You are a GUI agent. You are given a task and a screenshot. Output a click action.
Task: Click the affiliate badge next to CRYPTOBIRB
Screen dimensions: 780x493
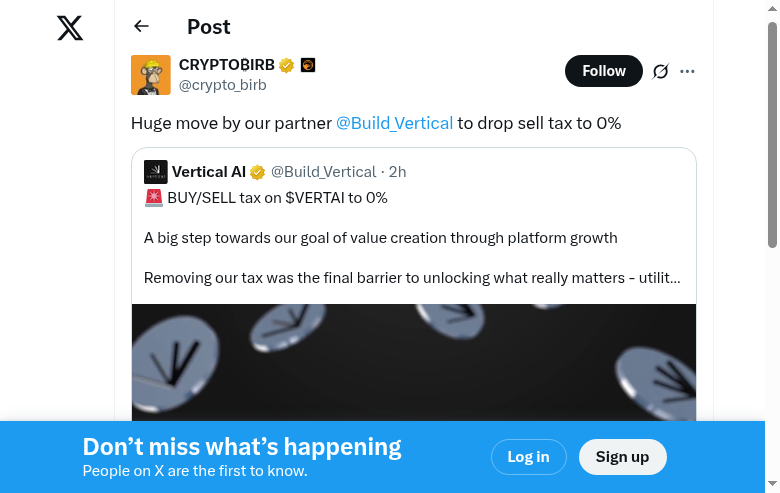[x=307, y=66]
